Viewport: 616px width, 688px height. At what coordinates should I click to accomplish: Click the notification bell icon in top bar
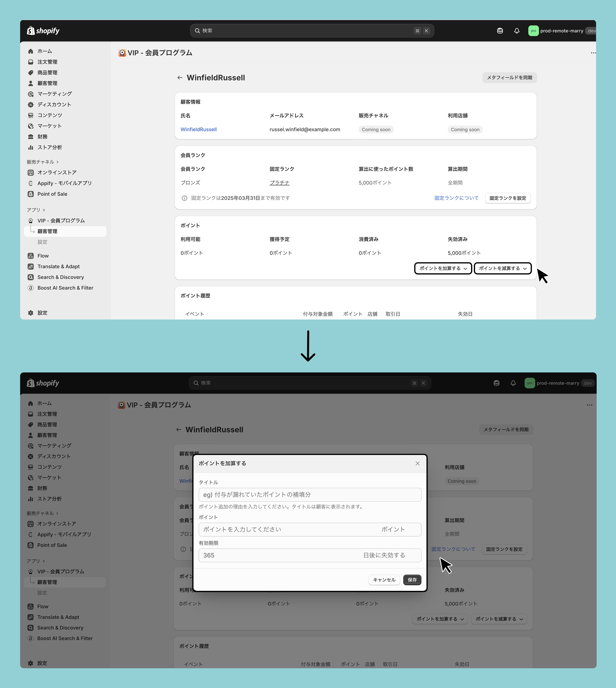[516, 31]
